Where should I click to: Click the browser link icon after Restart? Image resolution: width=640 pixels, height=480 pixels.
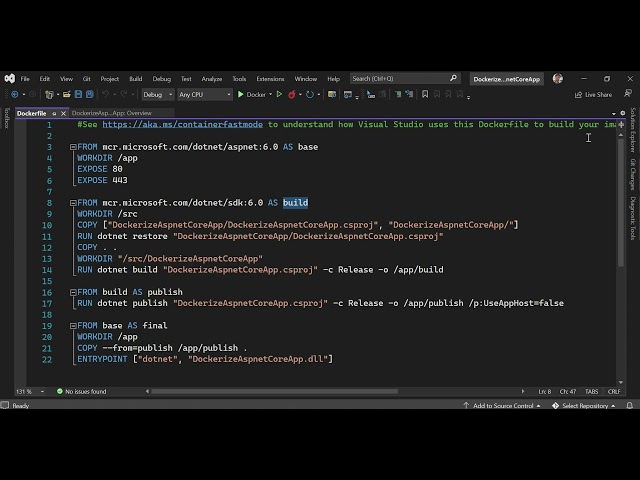pos(332,95)
